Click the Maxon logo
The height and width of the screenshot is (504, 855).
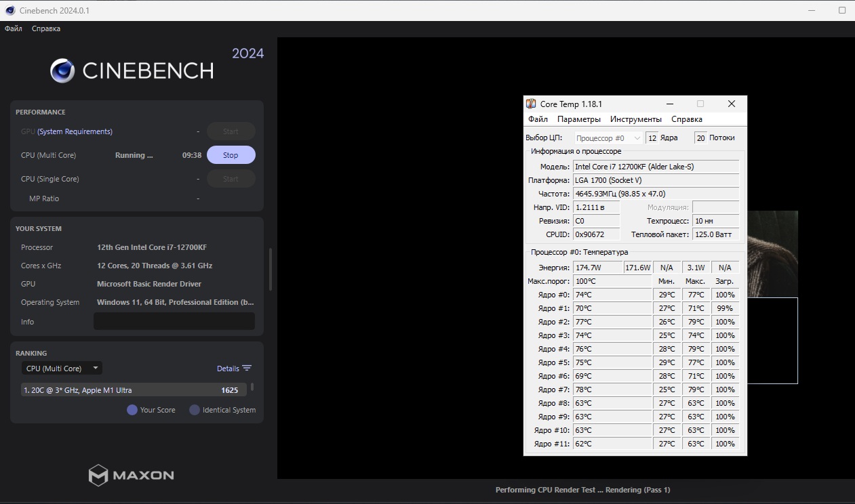132,475
